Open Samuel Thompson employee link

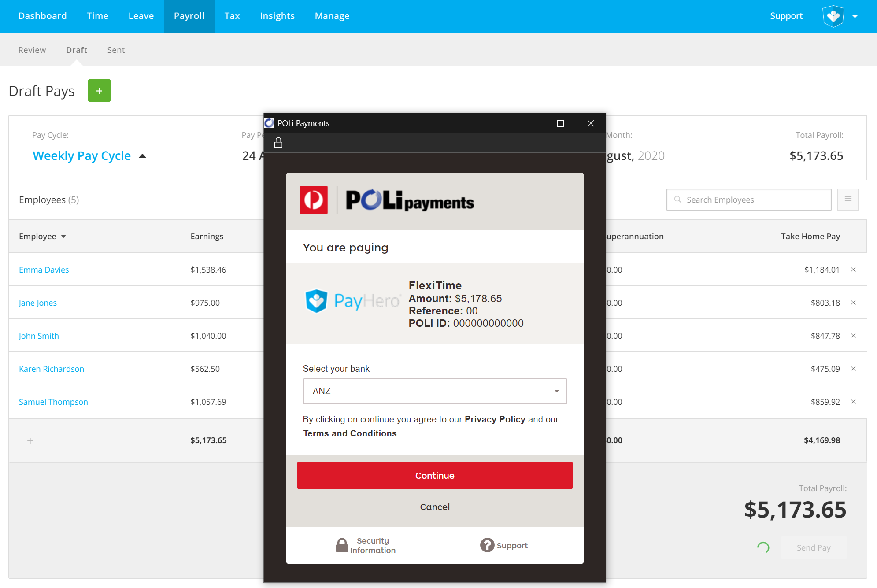53,402
